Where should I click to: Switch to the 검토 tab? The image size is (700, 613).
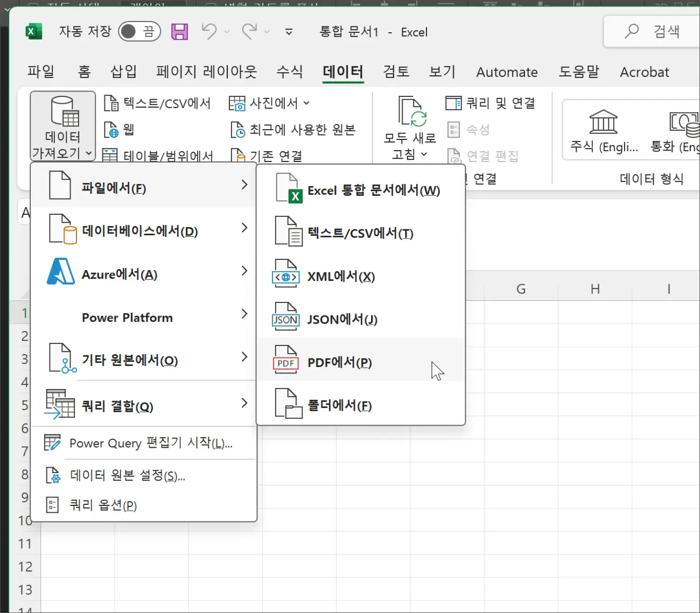(396, 72)
